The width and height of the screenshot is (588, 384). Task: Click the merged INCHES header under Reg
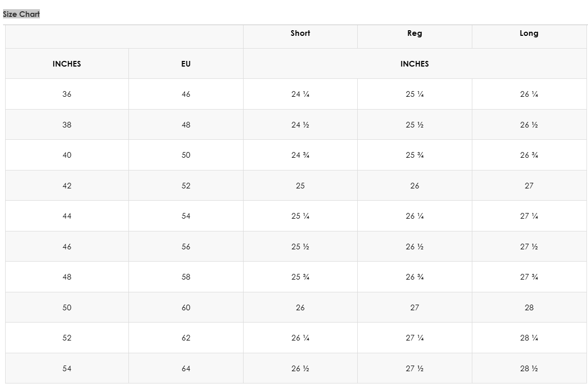coord(415,64)
